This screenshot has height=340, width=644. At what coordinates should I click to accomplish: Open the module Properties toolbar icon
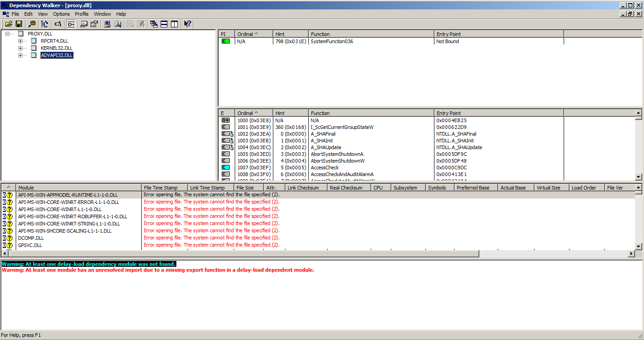pos(94,24)
